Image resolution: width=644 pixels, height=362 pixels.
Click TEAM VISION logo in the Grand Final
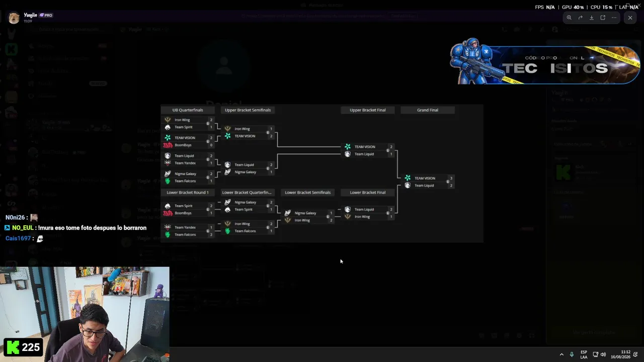pos(408,178)
